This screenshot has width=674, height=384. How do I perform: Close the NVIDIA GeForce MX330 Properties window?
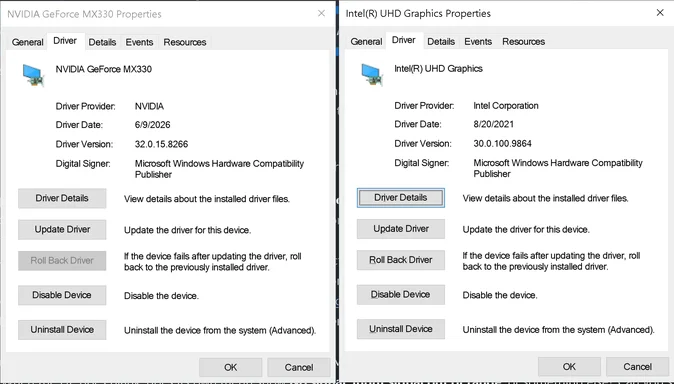click(x=321, y=13)
